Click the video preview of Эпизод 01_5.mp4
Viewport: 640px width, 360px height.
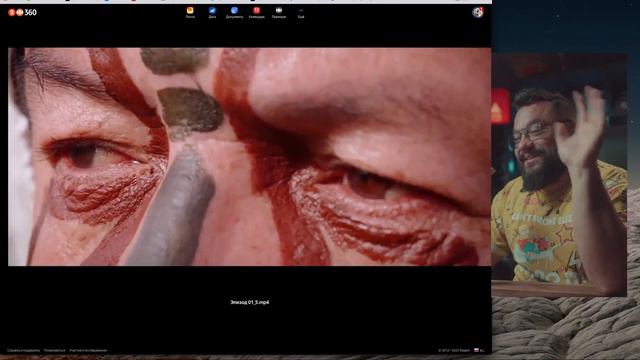coord(249,157)
